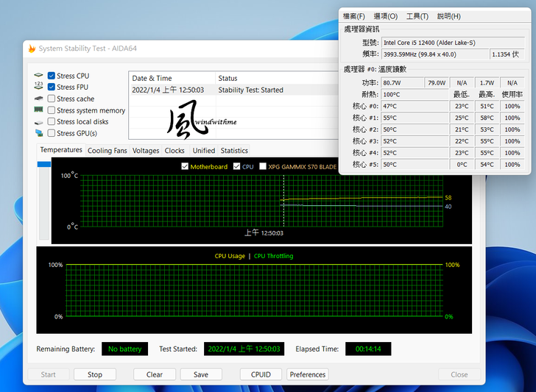This screenshot has width=536, height=392.
Task: Click the Elapsed Time 00:14:14 field
Action: [x=368, y=349]
